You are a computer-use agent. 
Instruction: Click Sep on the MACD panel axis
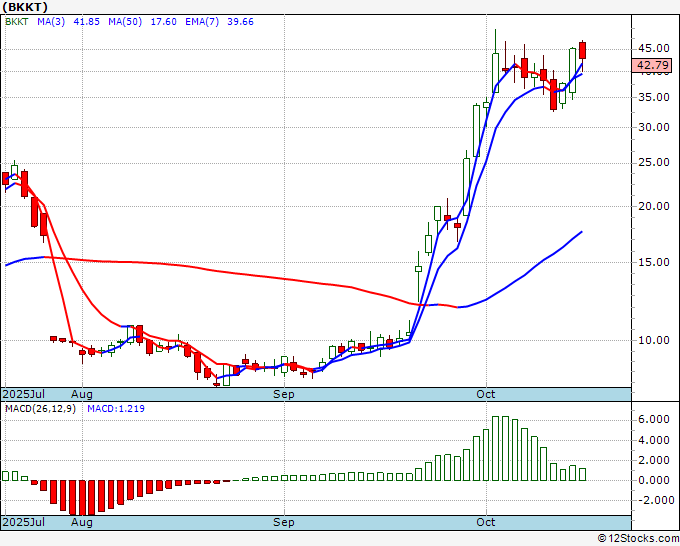[x=284, y=522]
